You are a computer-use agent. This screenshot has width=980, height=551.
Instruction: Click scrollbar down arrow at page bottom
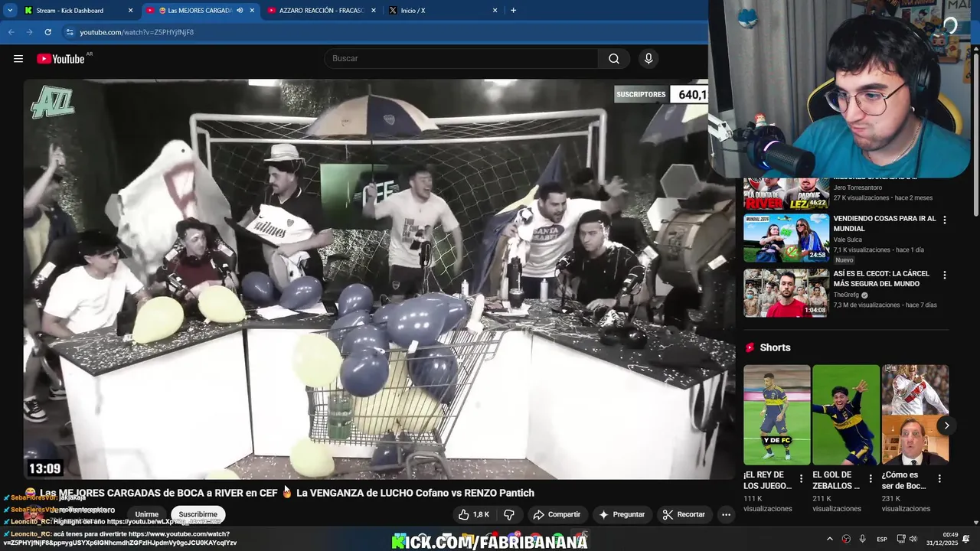tap(975, 522)
